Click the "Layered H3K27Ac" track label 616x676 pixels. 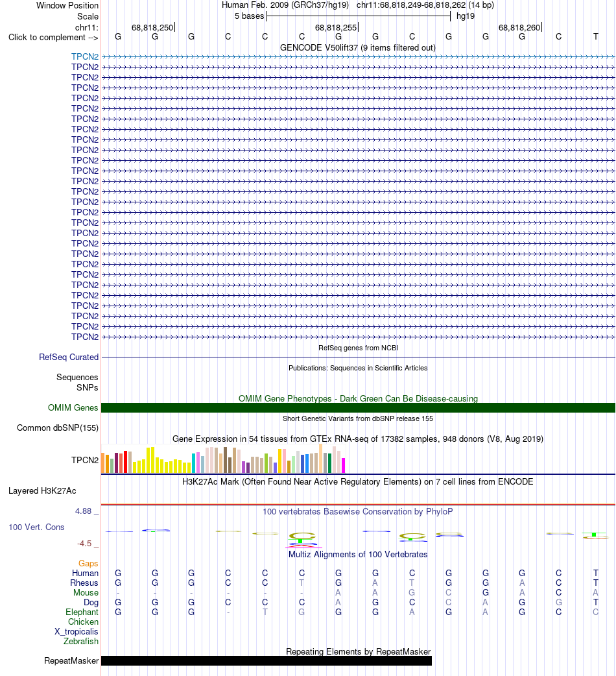(42, 490)
